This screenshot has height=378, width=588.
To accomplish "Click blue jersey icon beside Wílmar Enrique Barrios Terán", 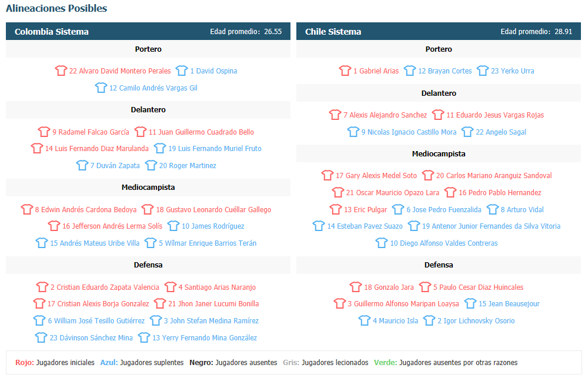I will coord(151,243).
